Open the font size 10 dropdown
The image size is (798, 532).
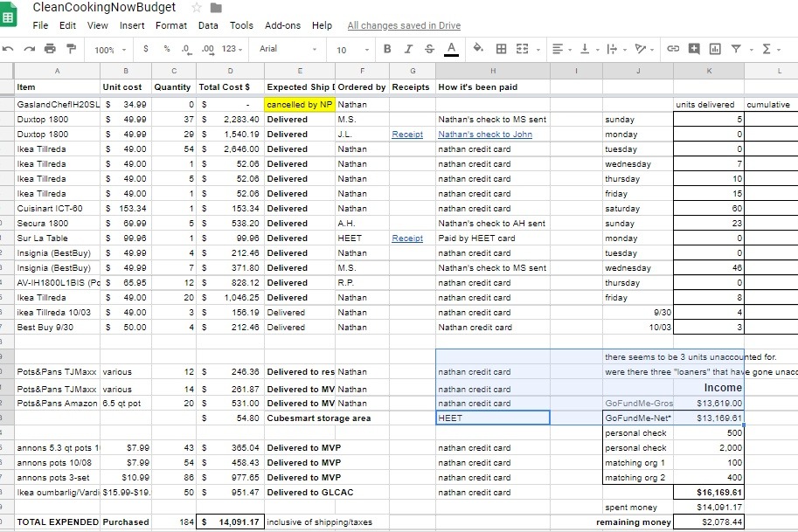352,49
